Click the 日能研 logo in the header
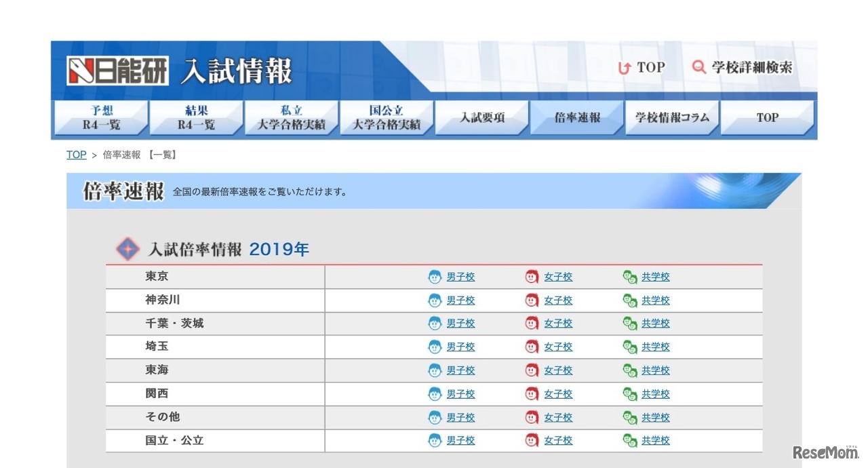868x468 pixels. pos(118,71)
